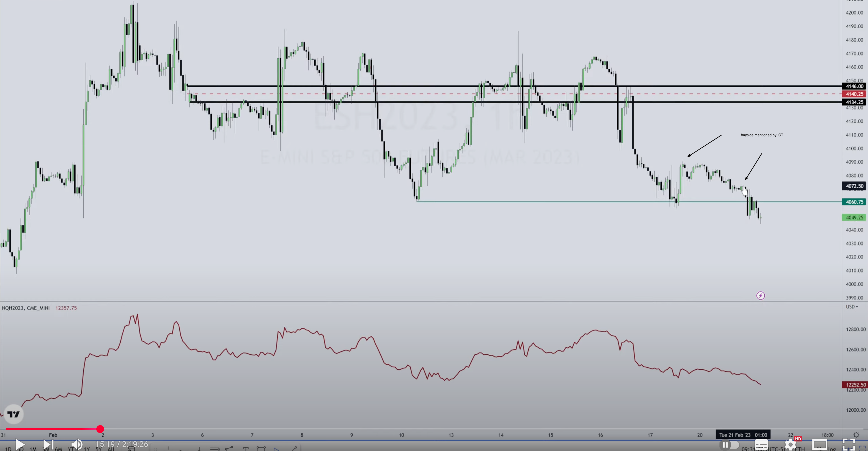
Task: Enter full screen video mode
Action: [848, 445]
